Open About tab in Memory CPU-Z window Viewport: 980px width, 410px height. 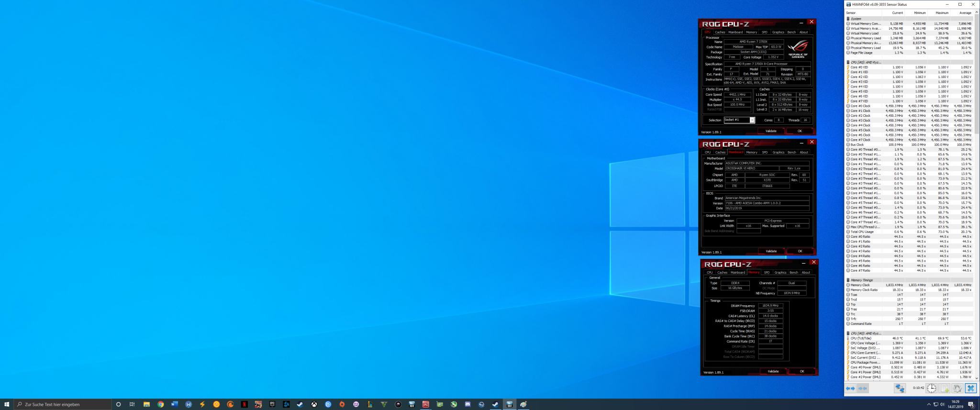click(x=806, y=273)
